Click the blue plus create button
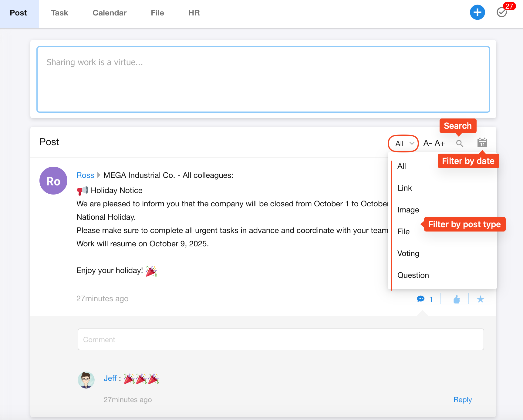 click(477, 12)
